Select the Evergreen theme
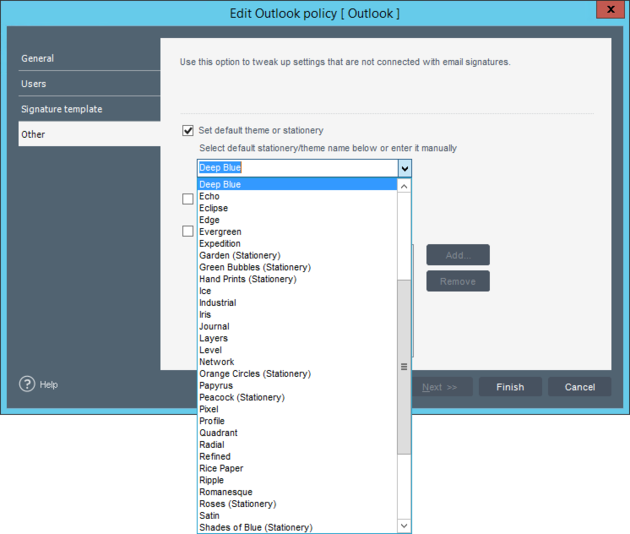The width and height of the screenshot is (630, 534). tap(297, 232)
